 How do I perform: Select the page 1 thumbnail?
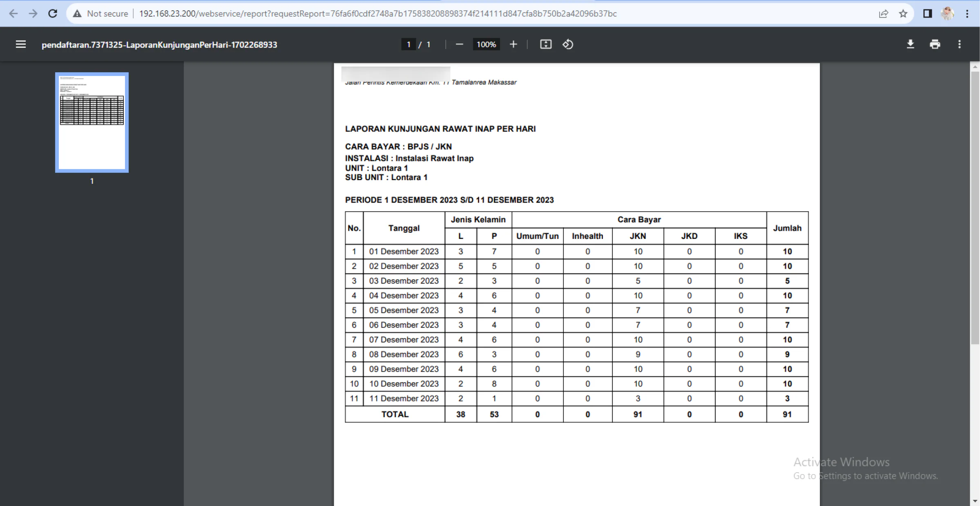pyautogui.click(x=92, y=123)
